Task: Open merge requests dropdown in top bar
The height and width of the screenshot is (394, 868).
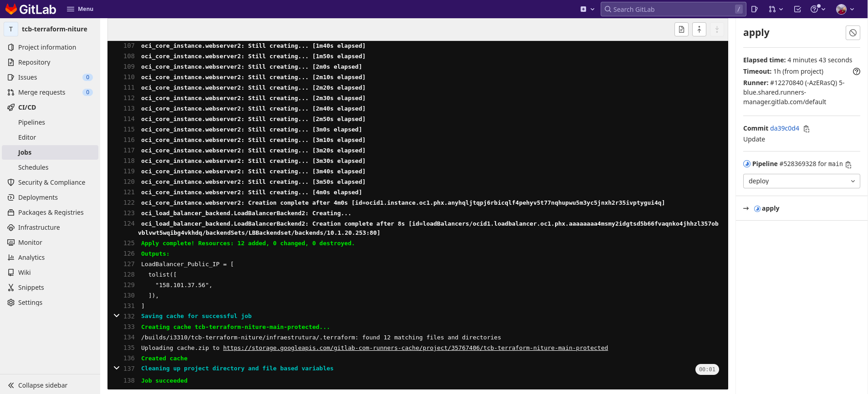Action: point(776,9)
